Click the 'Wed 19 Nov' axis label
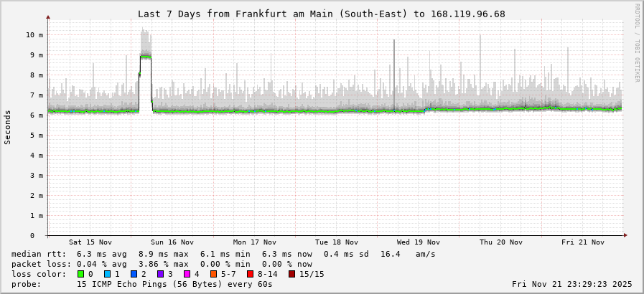Viewport: 644px width, 294px height. tap(419, 242)
